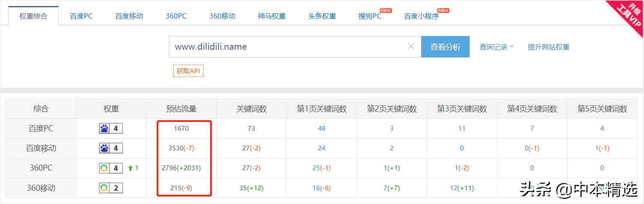
Task: Click the 获取API button
Action: (x=188, y=71)
